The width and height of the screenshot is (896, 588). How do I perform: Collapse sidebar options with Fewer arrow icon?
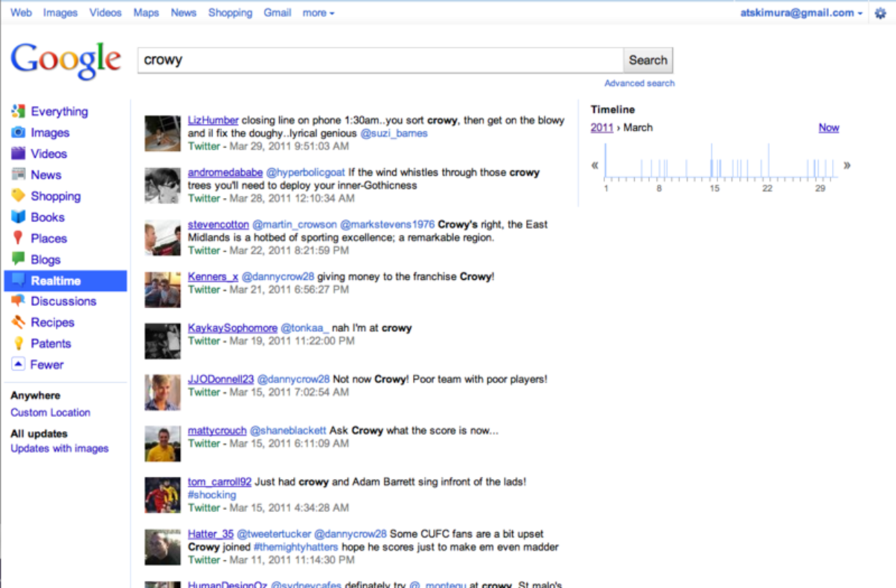coord(19,364)
